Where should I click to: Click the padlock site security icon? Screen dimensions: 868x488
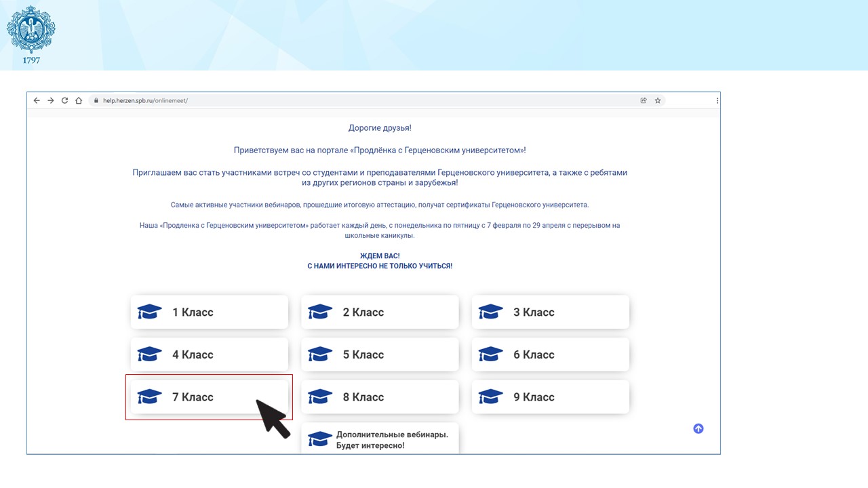(x=96, y=100)
